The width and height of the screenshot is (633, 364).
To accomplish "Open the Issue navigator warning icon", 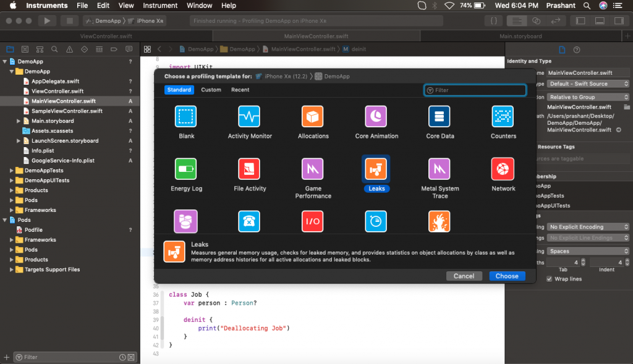I will [x=69, y=49].
